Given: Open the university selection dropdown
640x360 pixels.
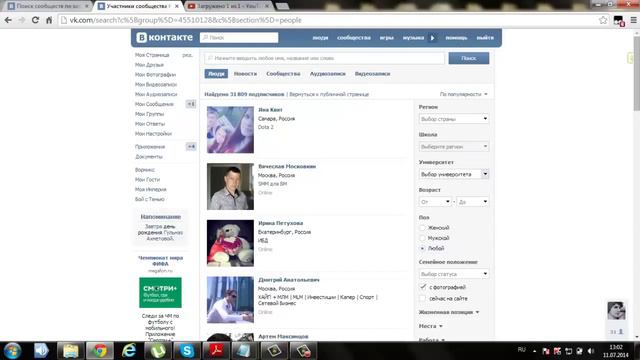Looking at the screenshot, I should (x=453, y=174).
